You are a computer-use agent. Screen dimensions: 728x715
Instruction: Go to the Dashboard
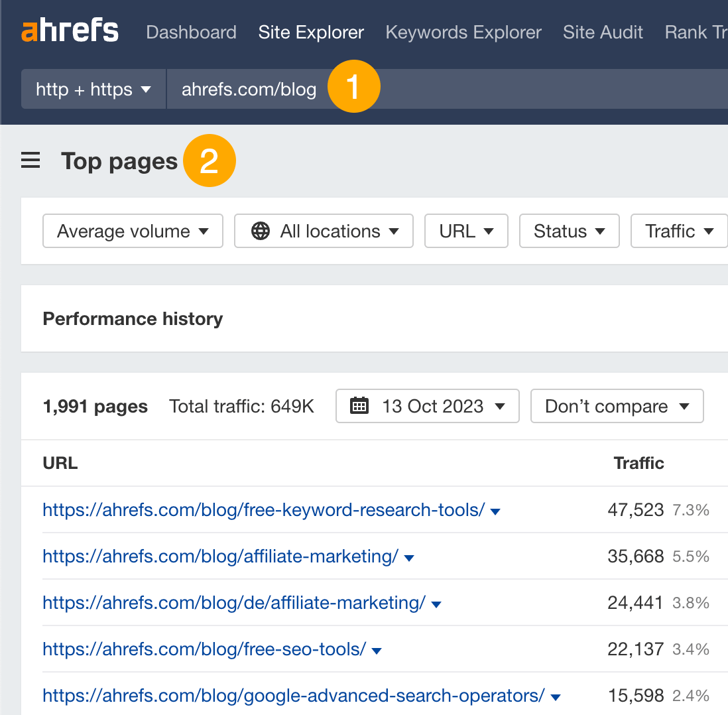click(191, 32)
